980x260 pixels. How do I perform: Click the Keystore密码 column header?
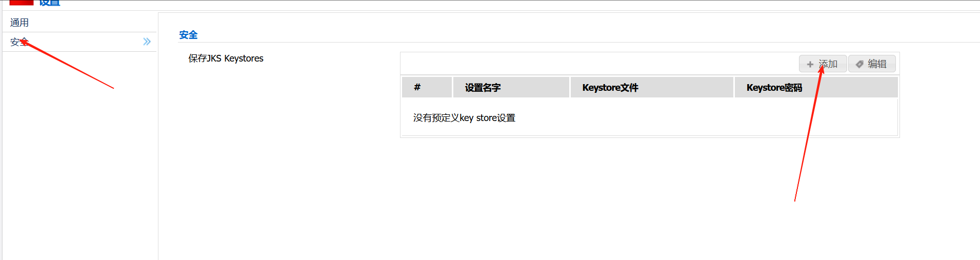[x=816, y=87]
